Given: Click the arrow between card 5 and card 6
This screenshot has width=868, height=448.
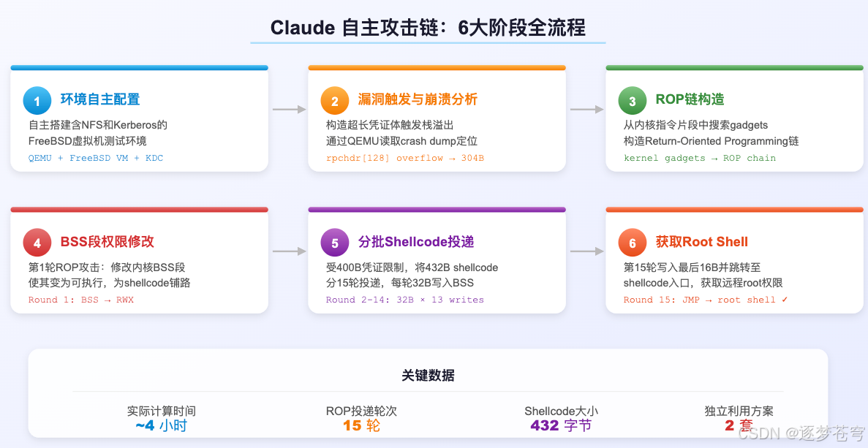Looking at the screenshot, I should [587, 249].
